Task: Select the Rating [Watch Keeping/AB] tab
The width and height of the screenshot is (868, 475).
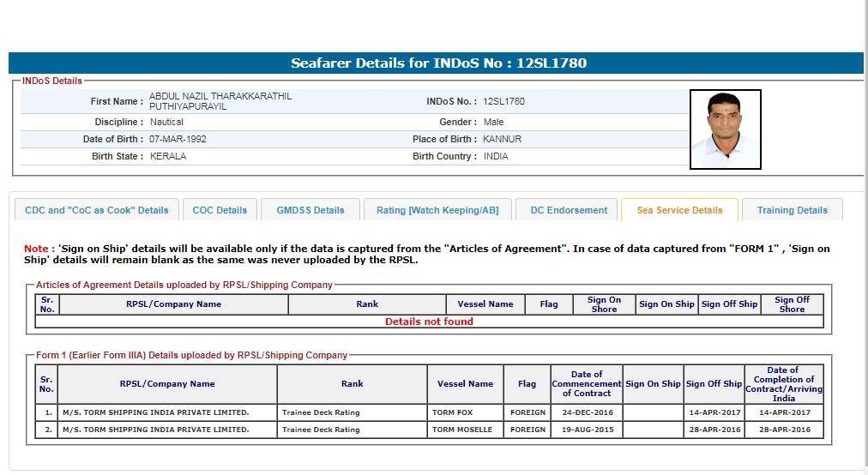Action: [437, 210]
